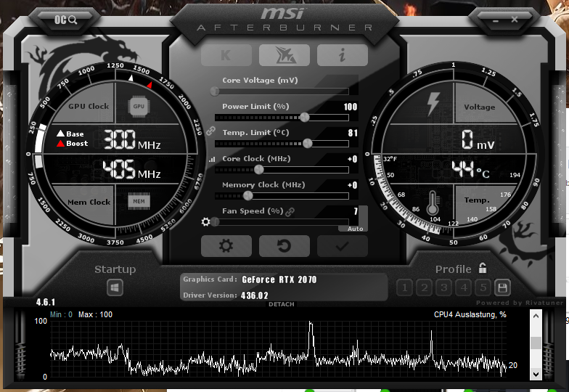Detach the monitoring graph panel
This screenshot has width=569, height=392.
(282, 304)
